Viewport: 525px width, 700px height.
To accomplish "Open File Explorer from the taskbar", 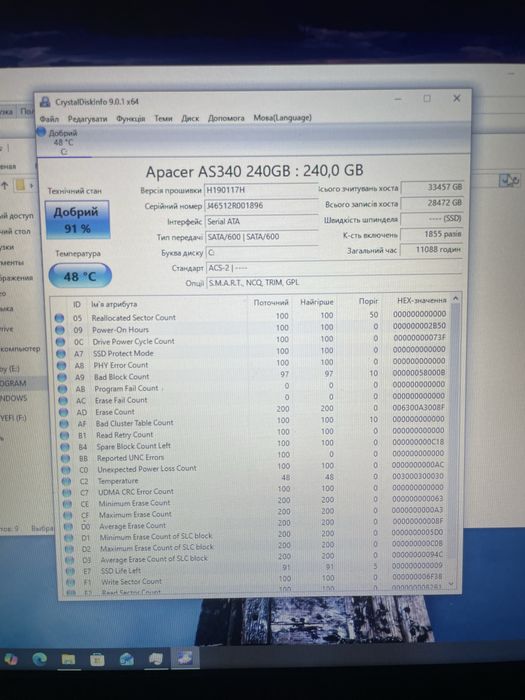I will coord(68,659).
